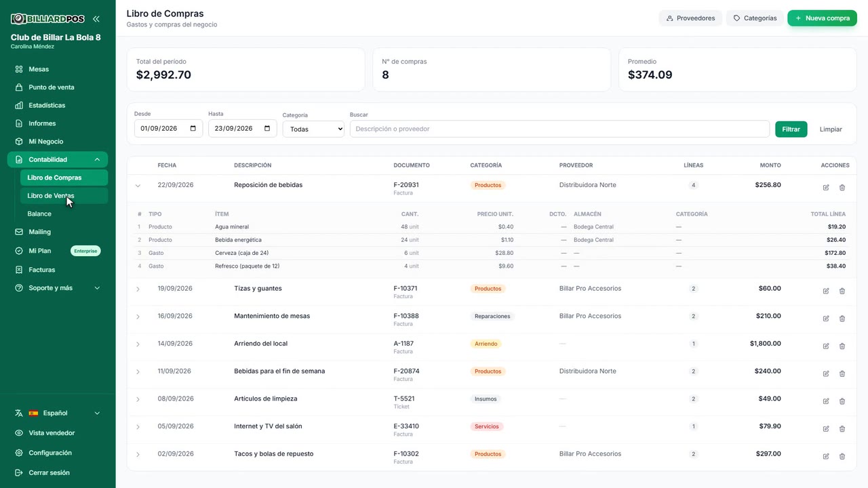Viewport: 868px width, 488px height.
Task: Edit the Mantenimiento de mesas entry
Action: (x=826, y=319)
